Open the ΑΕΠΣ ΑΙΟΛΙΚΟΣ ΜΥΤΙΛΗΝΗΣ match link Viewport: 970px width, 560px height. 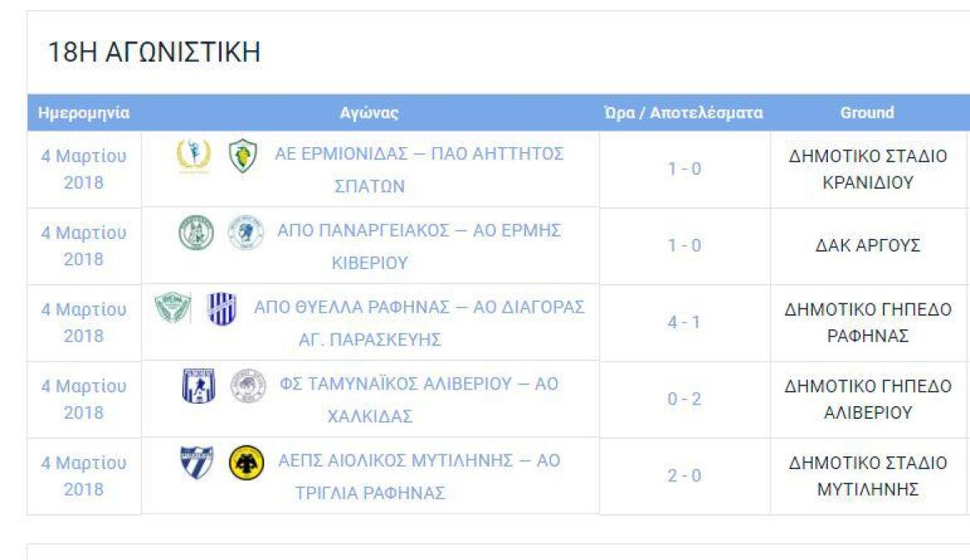[x=419, y=476]
